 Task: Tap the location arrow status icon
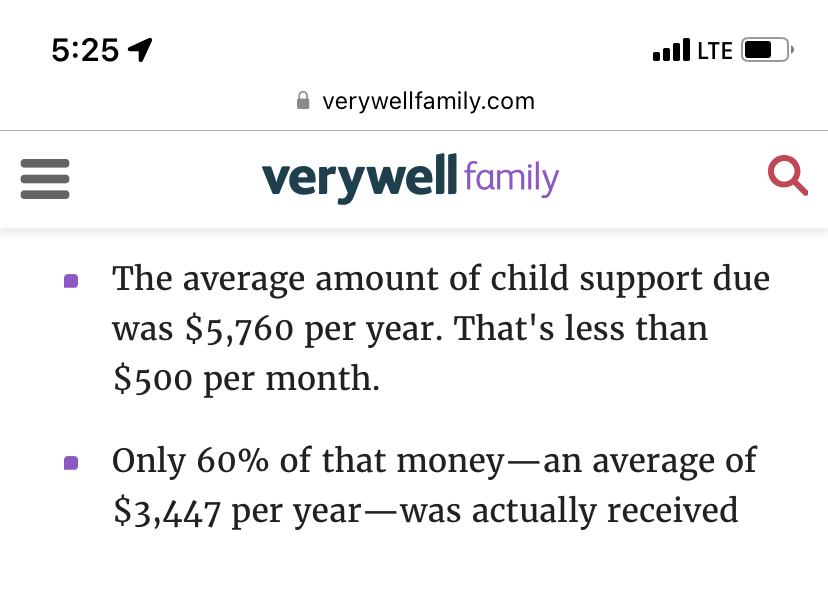point(141,50)
